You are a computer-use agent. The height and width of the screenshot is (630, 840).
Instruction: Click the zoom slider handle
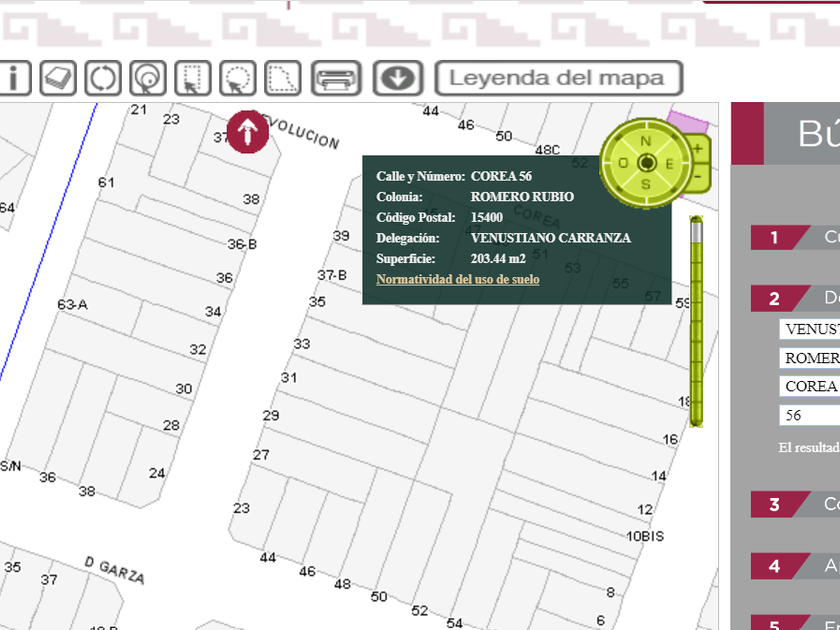point(696,230)
